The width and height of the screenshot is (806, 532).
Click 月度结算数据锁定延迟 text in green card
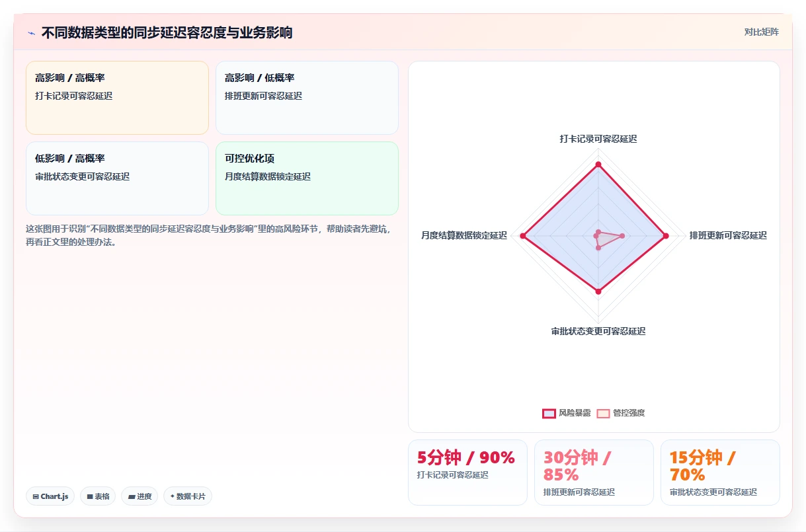(x=268, y=176)
